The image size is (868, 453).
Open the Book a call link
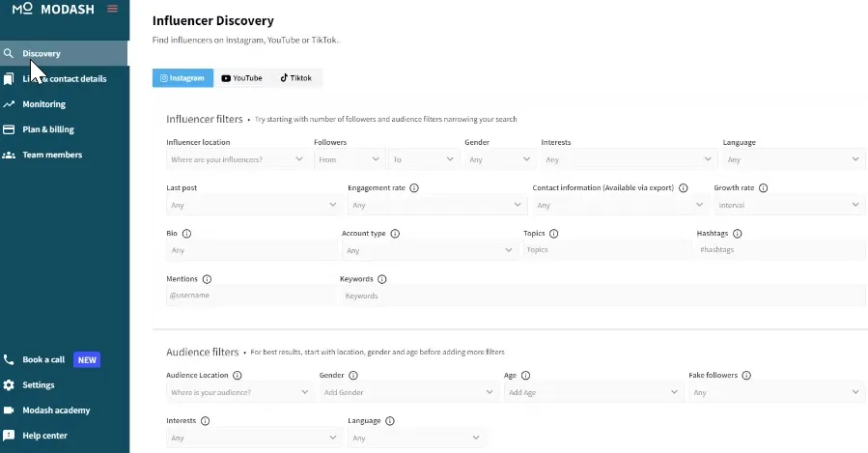[x=43, y=360]
